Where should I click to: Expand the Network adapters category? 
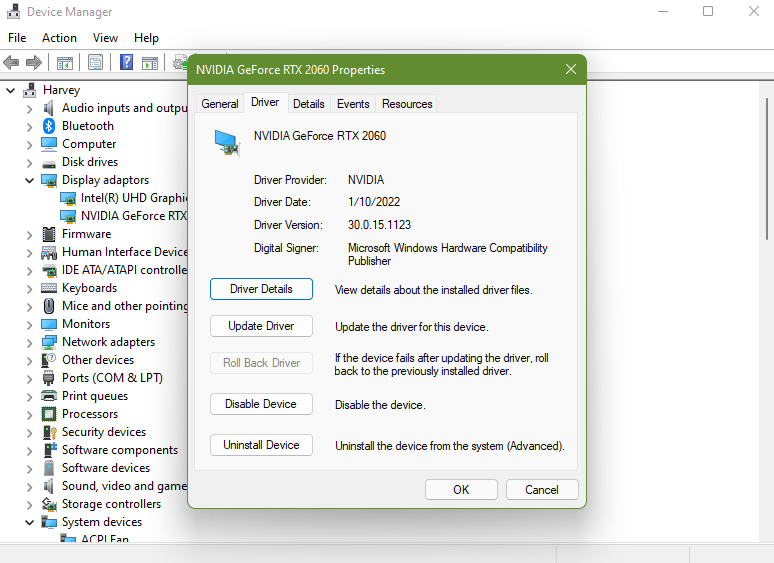click(x=29, y=343)
